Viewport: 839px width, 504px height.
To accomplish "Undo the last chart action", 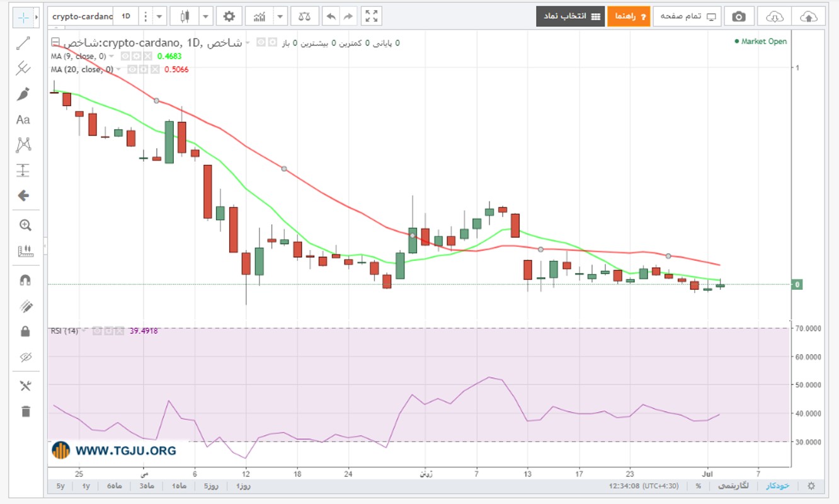I will (331, 16).
